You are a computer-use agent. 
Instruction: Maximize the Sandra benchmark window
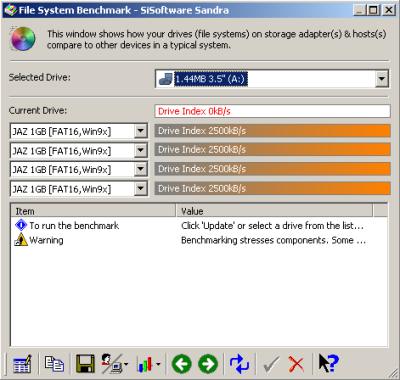pos(373,10)
